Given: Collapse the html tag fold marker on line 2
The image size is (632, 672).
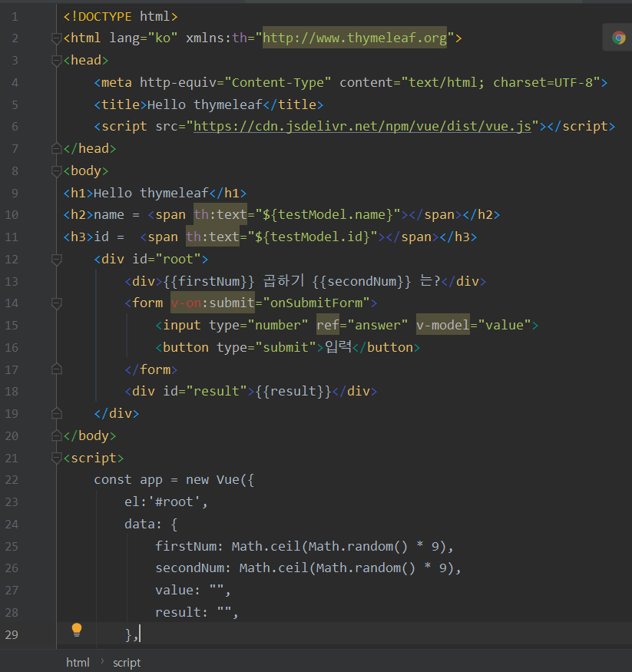Looking at the screenshot, I should coord(56,38).
